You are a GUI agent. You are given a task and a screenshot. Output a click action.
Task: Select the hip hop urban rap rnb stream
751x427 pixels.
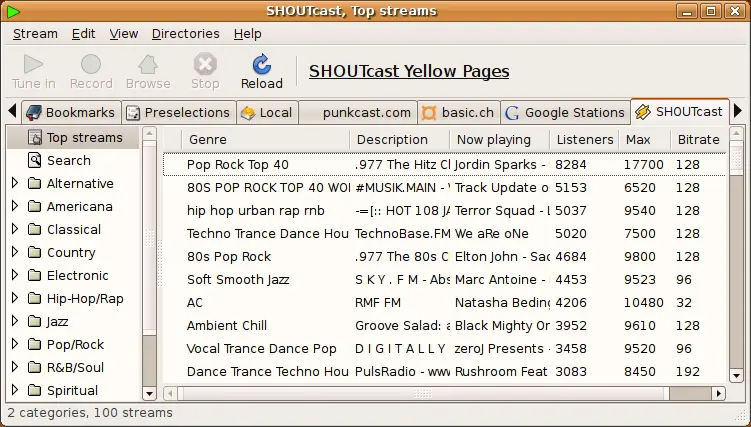click(444, 211)
